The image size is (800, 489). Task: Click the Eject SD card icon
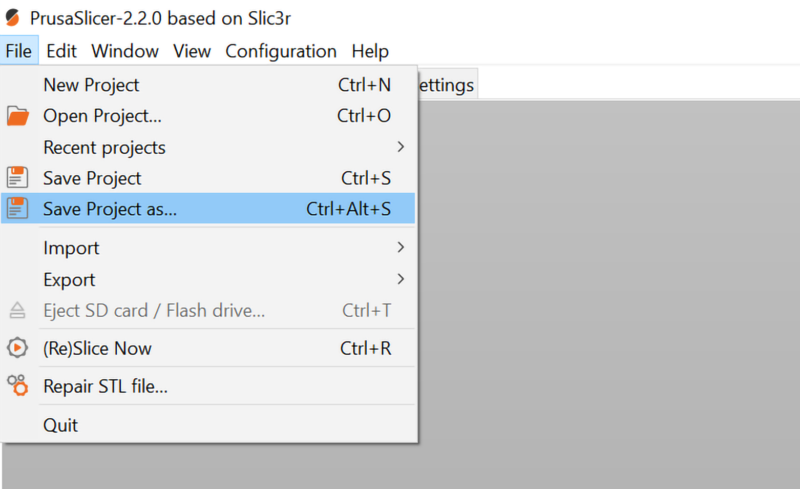tap(18, 310)
